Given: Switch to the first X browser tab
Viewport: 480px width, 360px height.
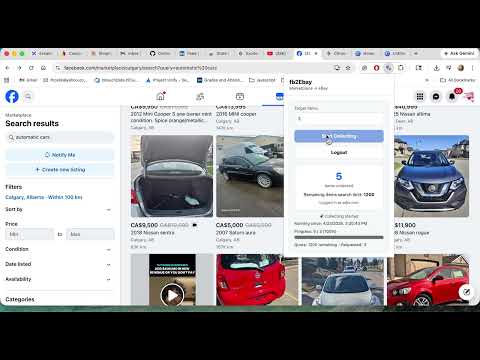Looking at the screenshot, I should (x=42, y=53).
